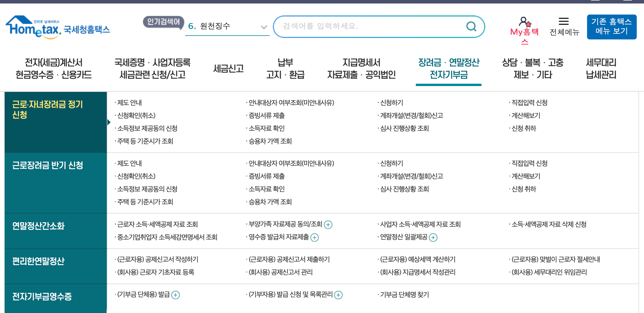Open the 인기검색어 dropdown chevron
The image size is (644, 313).
(x=264, y=27)
